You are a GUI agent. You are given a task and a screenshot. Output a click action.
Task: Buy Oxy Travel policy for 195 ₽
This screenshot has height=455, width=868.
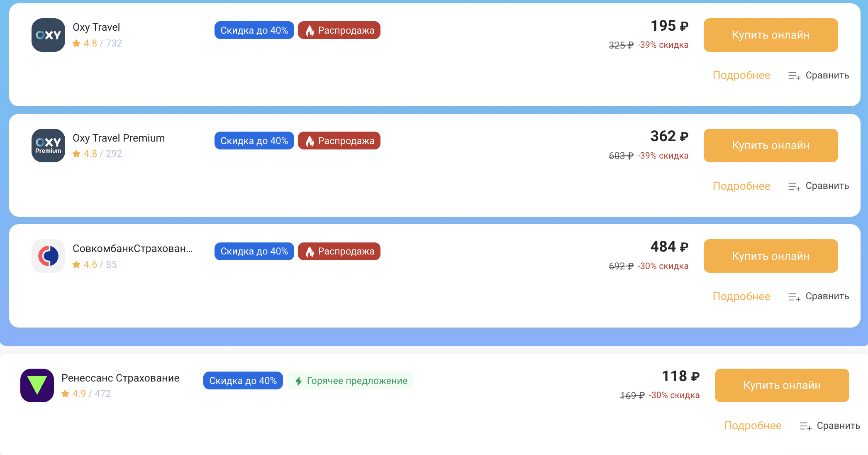click(x=770, y=35)
